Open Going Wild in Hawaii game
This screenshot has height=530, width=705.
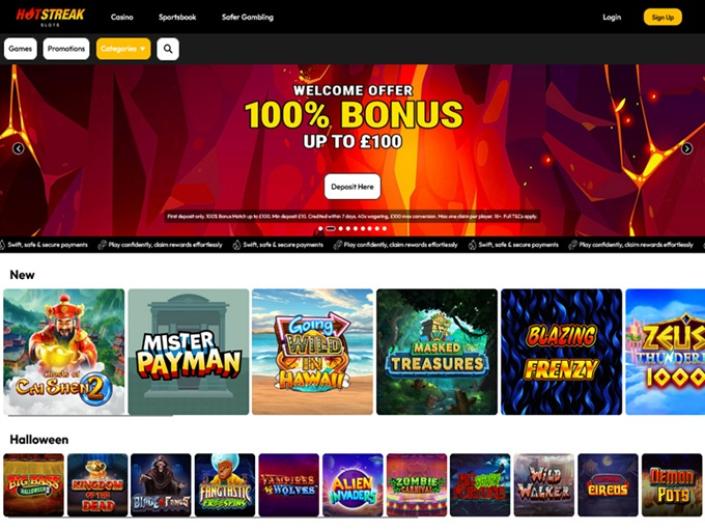[x=312, y=352]
